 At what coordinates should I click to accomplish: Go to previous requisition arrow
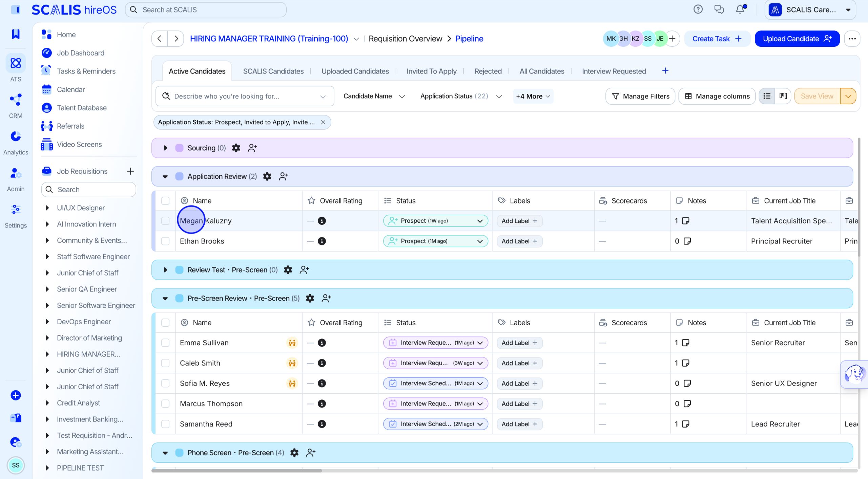click(x=160, y=39)
